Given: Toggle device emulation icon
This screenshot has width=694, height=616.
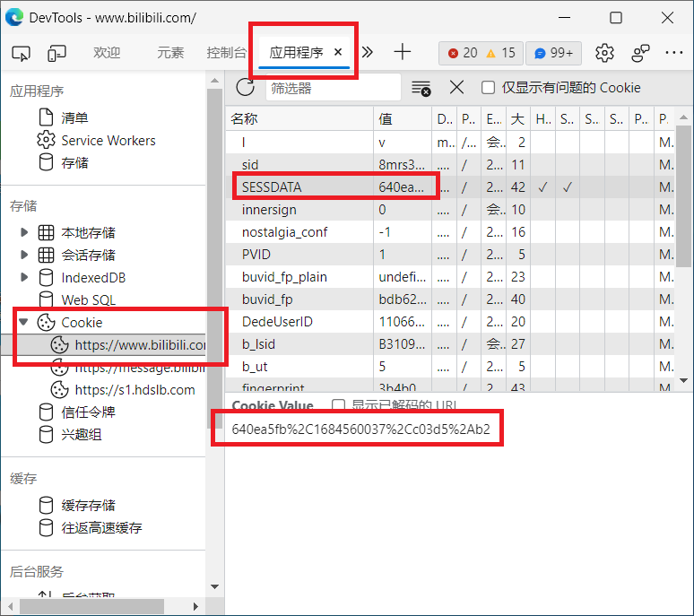Looking at the screenshot, I should [x=56, y=53].
